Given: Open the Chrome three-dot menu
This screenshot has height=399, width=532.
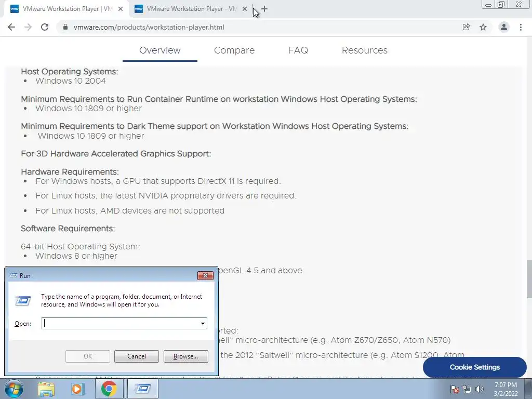Looking at the screenshot, I should click(521, 27).
